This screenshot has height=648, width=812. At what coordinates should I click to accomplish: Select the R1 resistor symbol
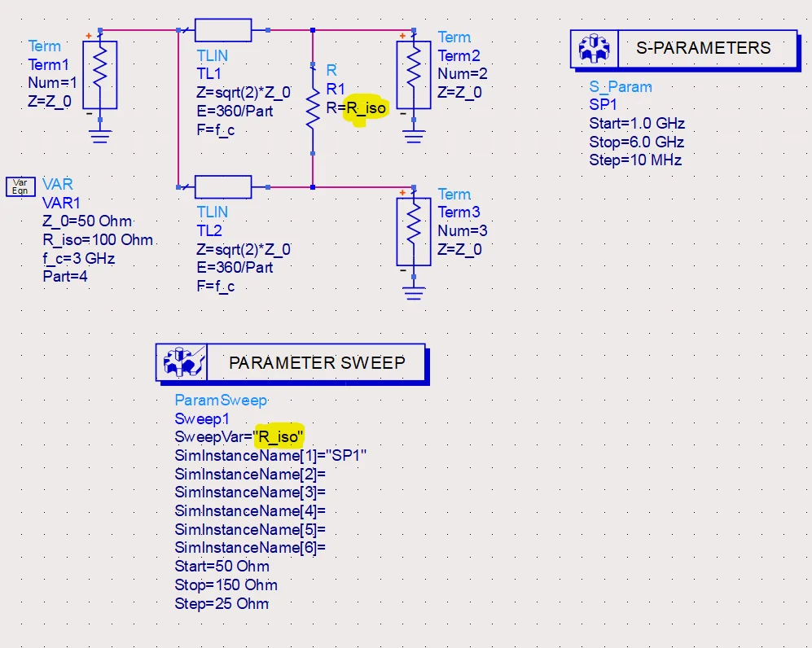pos(312,107)
